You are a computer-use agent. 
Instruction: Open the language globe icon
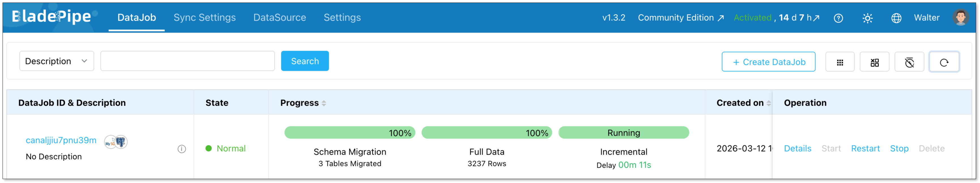point(896,18)
